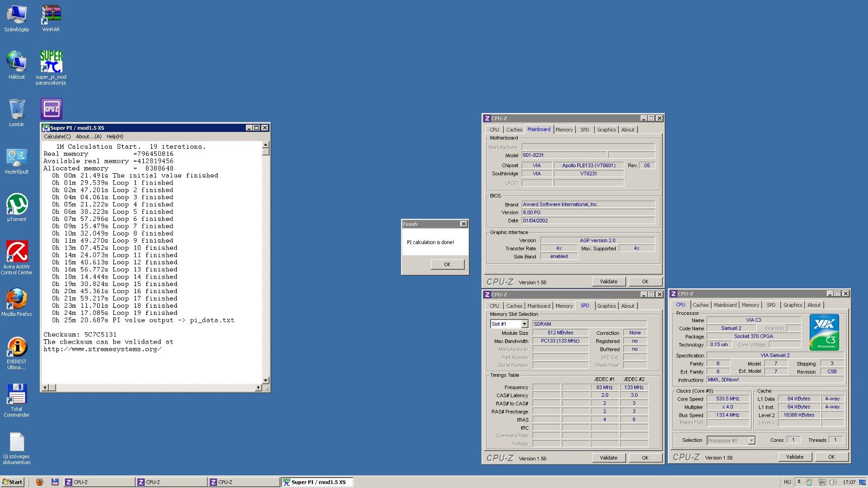
Task: Open the Processor #1 selection dropdown
Action: (x=751, y=440)
